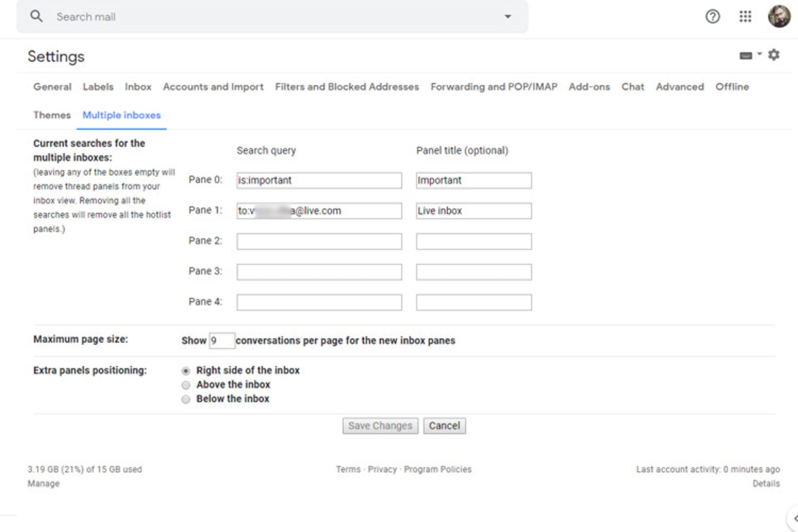Switch to Filters and Blocked Addresses tab
798x532 pixels.
(347, 87)
